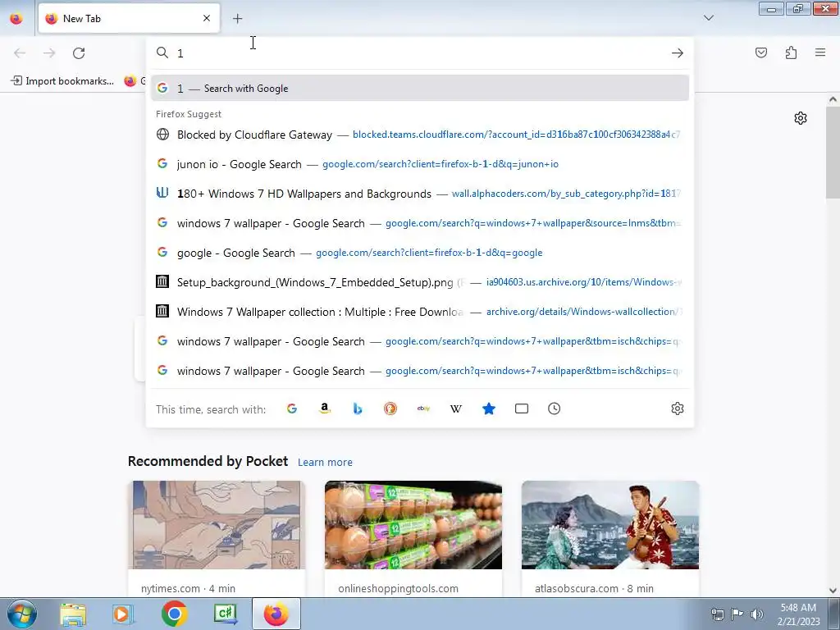Open junon io Google Search suggestion
The width and height of the screenshot is (840, 630).
(x=420, y=164)
